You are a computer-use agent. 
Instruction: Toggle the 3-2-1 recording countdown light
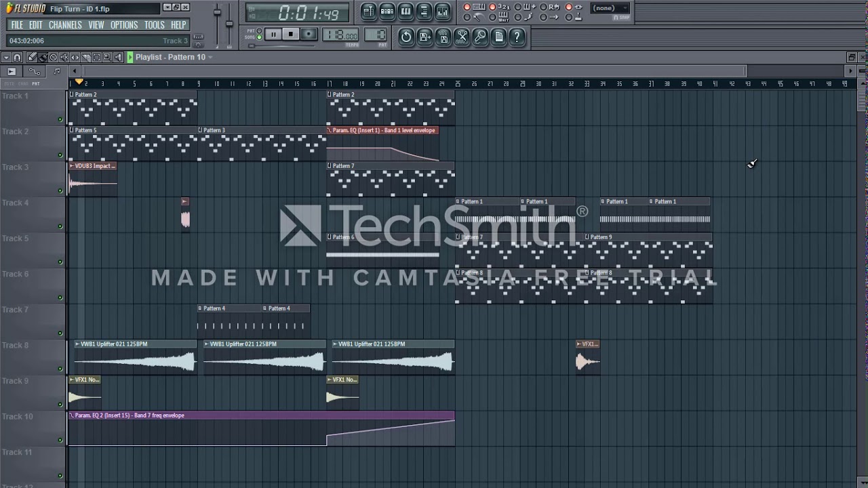pos(492,7)
